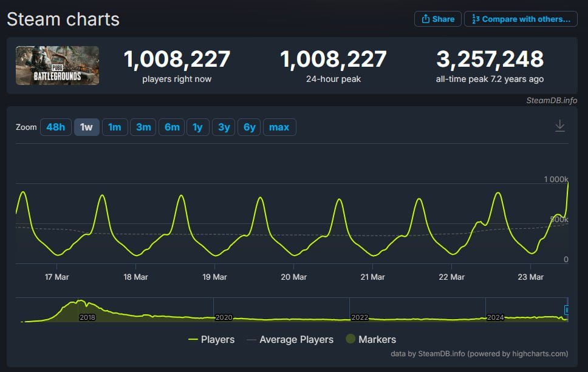Switch chart zoom to 1m
The width and height of the screenshot is (588, 372).
click(x=115, y=127)
